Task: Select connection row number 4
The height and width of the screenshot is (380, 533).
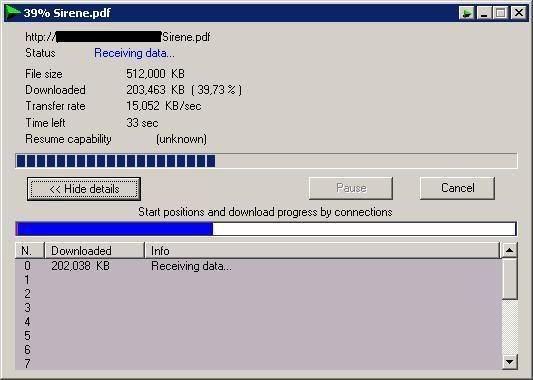Action: click(258, 322)
